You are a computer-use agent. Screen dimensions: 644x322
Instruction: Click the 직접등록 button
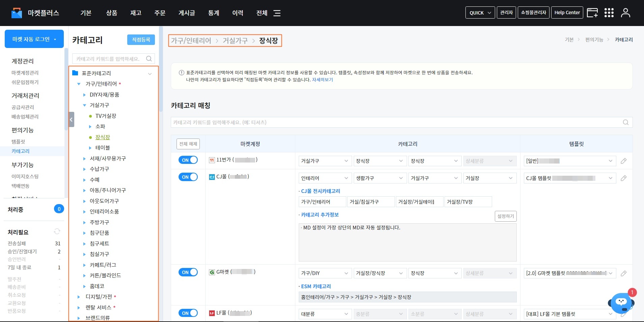(141, 40)
